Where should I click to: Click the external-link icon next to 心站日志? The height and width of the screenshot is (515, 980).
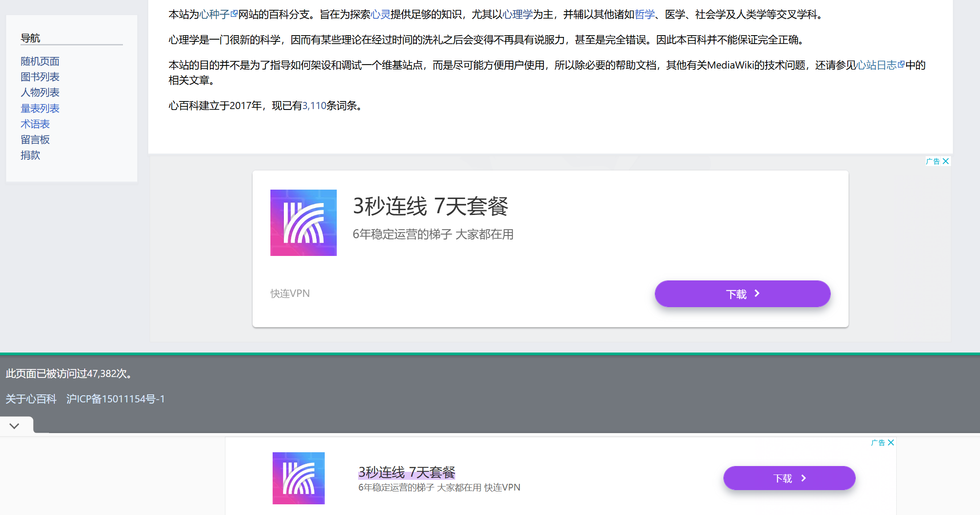901,64
